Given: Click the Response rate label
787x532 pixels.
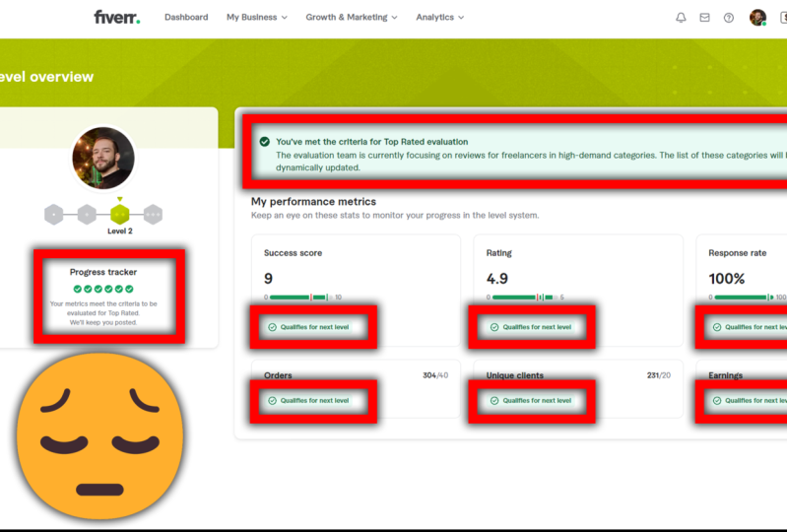Looking at the screenshot, I should [x=738, y=253].
